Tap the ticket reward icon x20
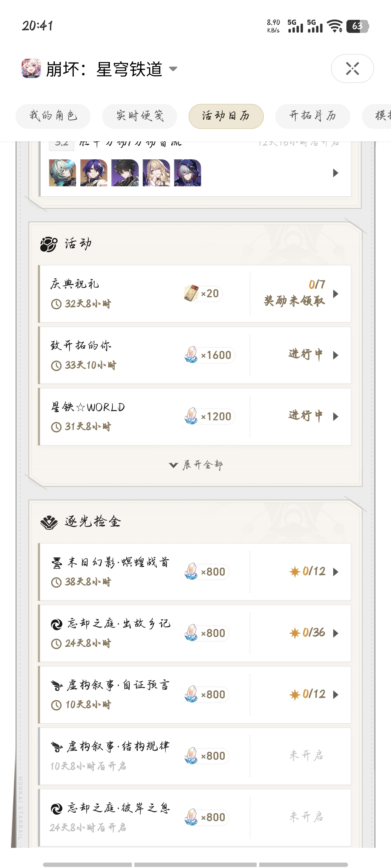This screenshot has height=868, width=391. 191,293
